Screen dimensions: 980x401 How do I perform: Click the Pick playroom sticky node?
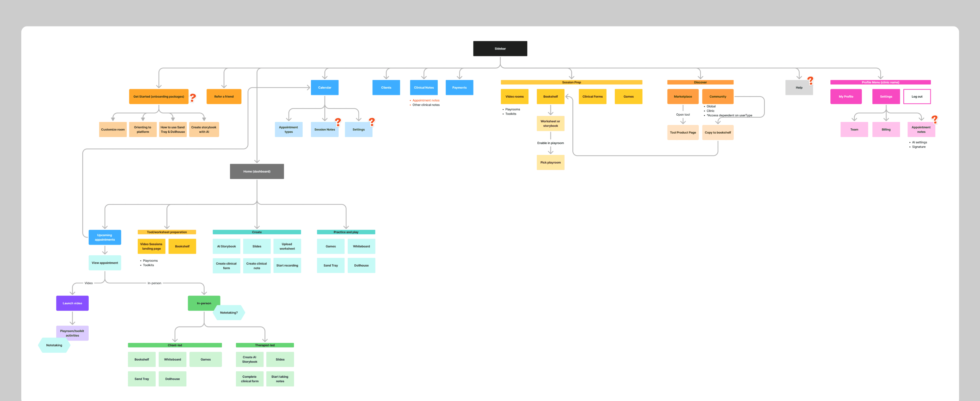[550, 162]
